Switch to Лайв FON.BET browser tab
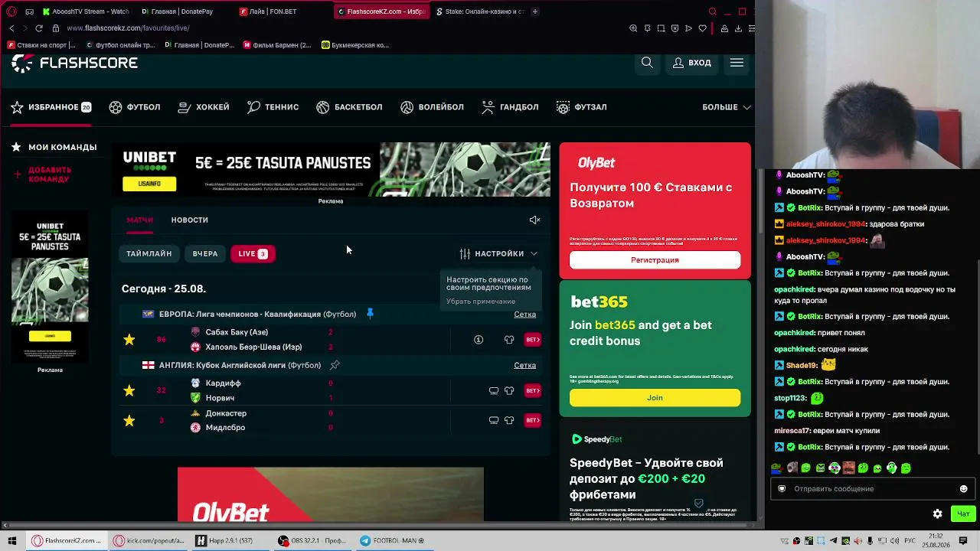Screen dimensions: 980x551 pyautogui.click(x=273, y=11)
